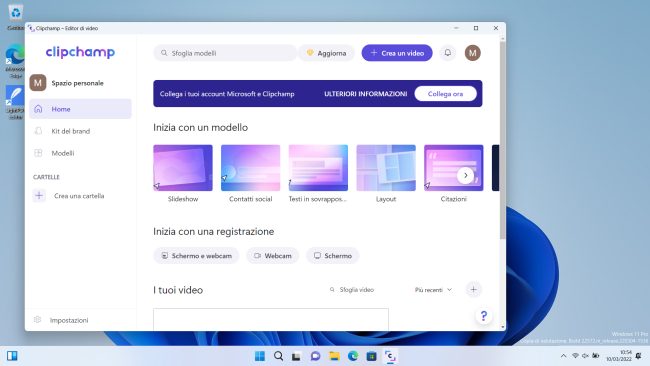Open the notifications bell
The image size is (650, 366).
coord(448,53)
